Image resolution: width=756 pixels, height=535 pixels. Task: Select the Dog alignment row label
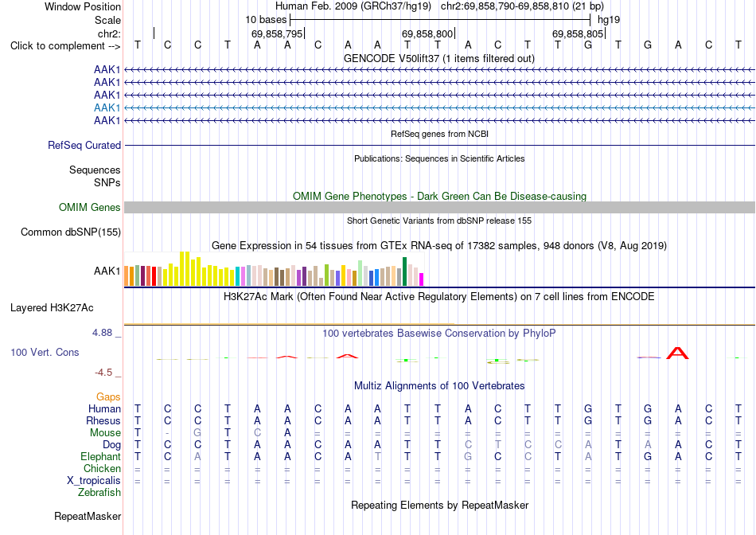tap(111, 445)
